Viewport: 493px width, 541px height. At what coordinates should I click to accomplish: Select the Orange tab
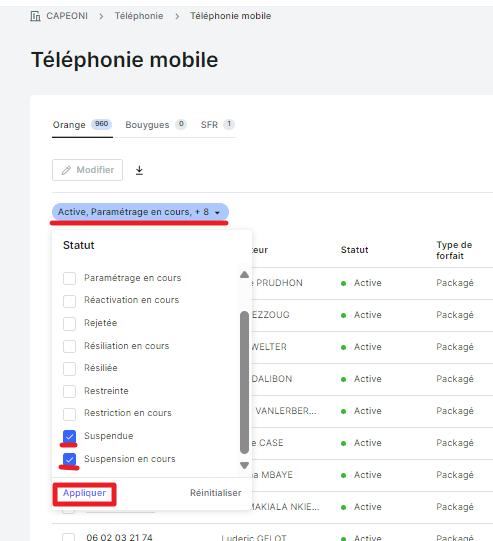(82, 125)
